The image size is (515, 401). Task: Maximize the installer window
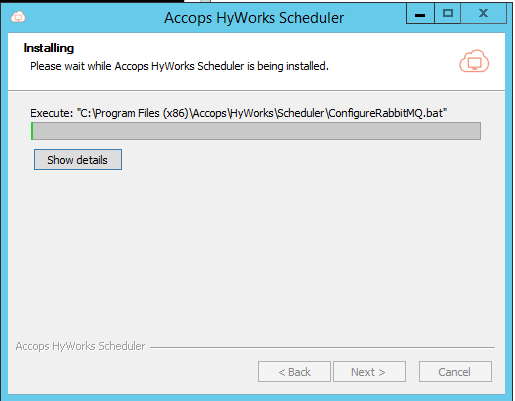447,14
